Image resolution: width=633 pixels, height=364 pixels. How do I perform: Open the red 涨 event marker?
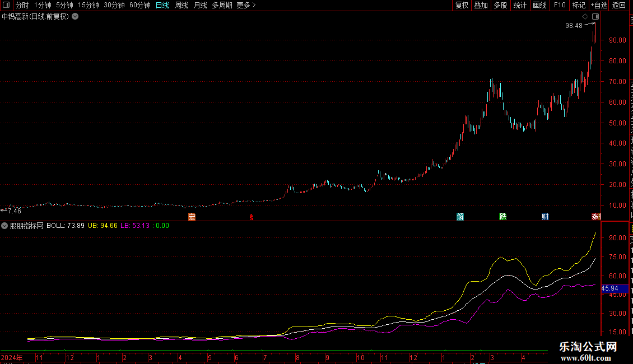pos(596,217)
